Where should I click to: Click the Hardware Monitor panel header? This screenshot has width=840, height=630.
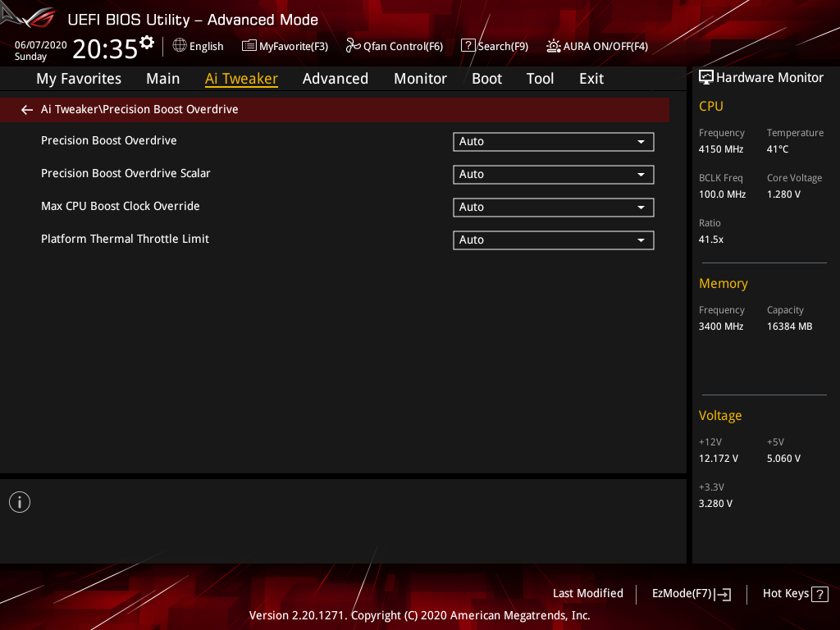761,78
